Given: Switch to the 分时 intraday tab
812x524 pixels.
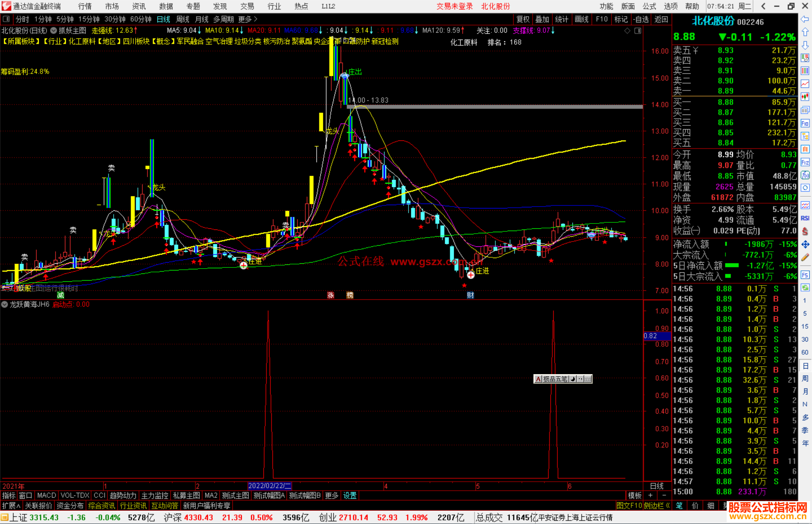Looking at the screenshot, I should pyautogui.click(x=22, y=19).
